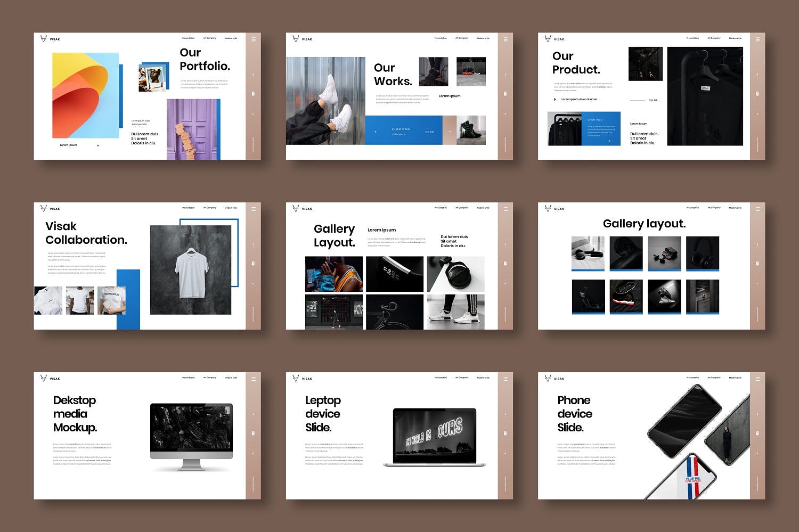
Task: Select Art Company nav on eight-thumbnail Gallery slide
Action: [x=714, y=208]
